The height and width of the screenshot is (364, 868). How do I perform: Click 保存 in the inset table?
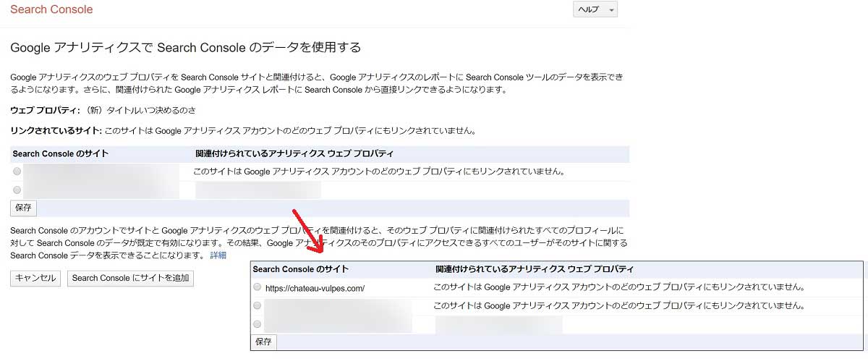coord(264,342)
